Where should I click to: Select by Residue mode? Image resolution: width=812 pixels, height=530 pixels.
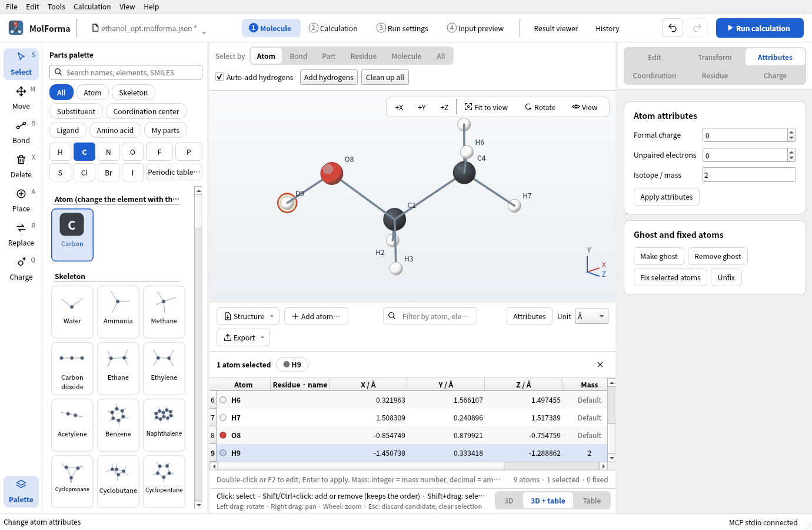364,56
